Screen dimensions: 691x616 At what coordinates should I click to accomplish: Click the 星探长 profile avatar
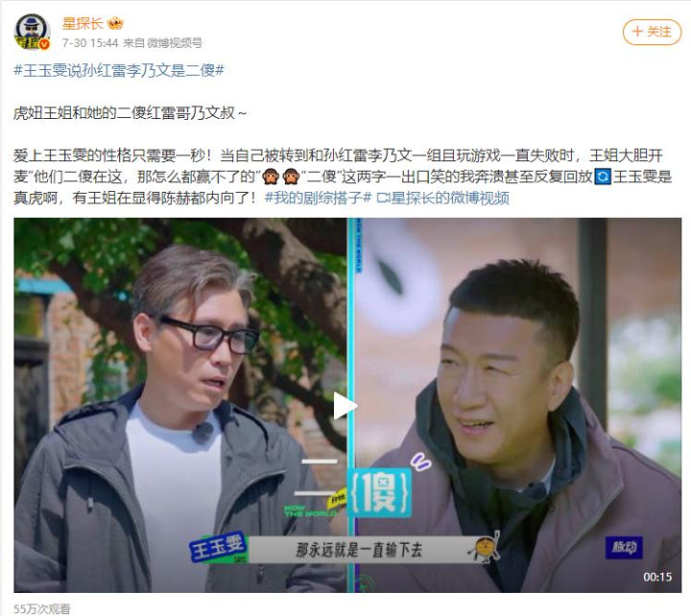coord(33,32)
